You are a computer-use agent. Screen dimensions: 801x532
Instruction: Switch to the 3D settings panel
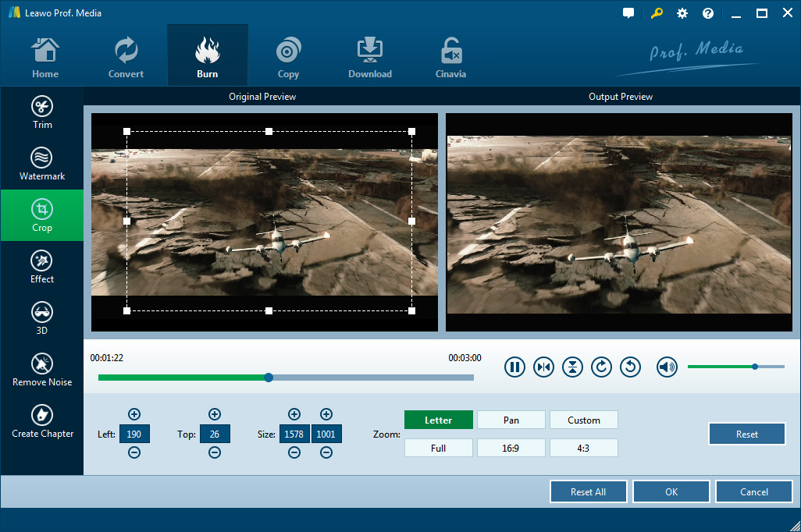42,318
